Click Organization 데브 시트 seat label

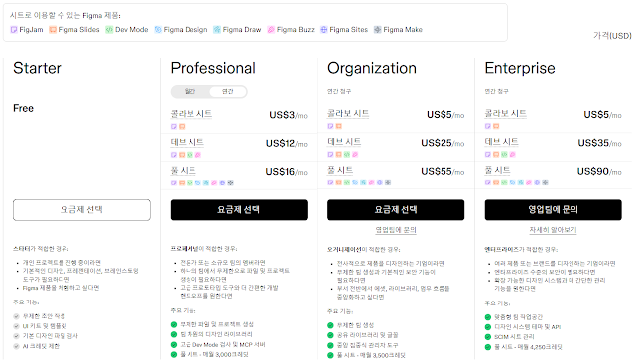pyautogui.click(x=344, y=142)
